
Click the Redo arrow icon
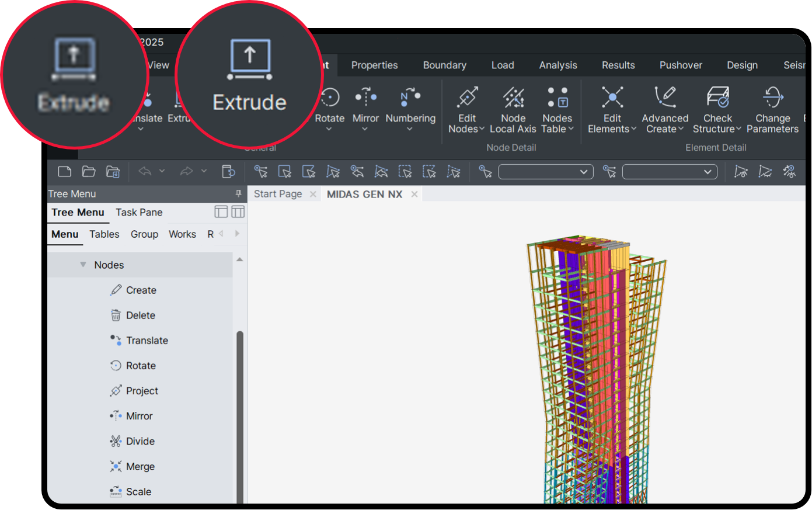coord(186,171)
